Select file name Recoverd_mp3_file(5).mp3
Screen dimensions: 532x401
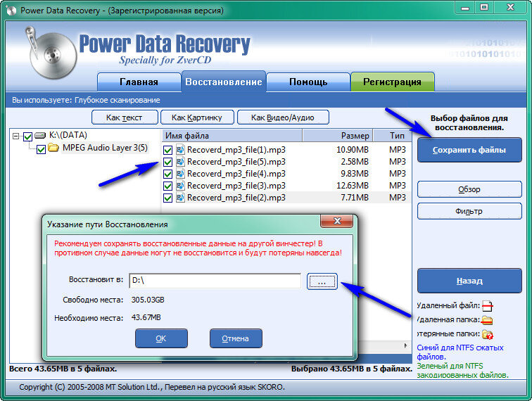coord(236,162)
